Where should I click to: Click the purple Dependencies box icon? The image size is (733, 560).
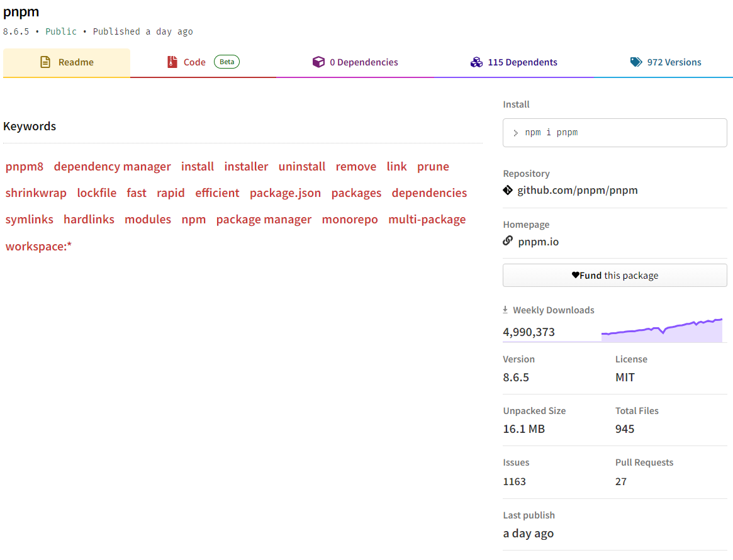[318, 62]
